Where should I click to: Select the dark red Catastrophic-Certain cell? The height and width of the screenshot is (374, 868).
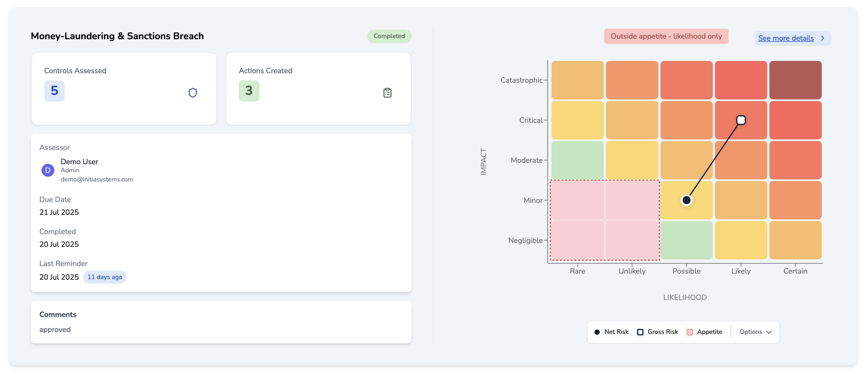tap(795, 80)
